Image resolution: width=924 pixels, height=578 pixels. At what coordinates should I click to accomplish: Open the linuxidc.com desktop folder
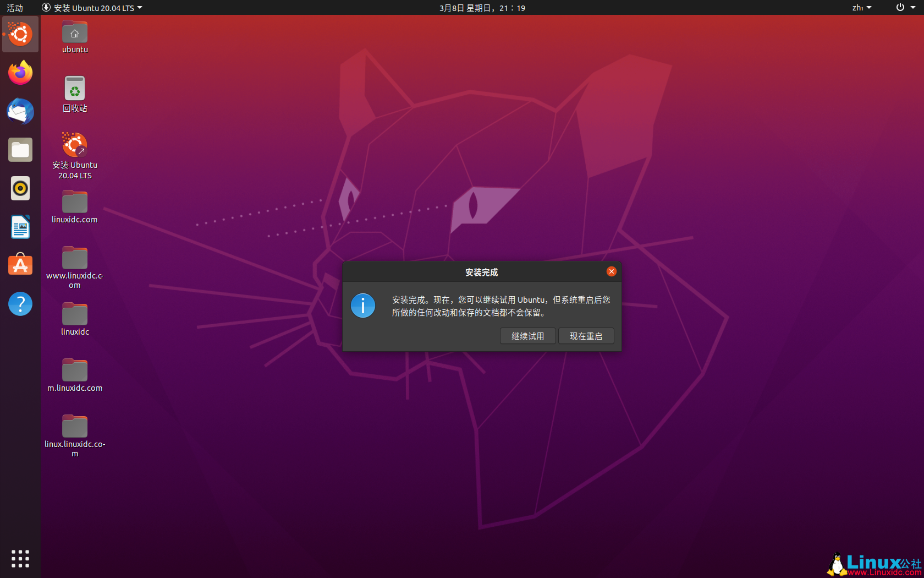point(74,200)
